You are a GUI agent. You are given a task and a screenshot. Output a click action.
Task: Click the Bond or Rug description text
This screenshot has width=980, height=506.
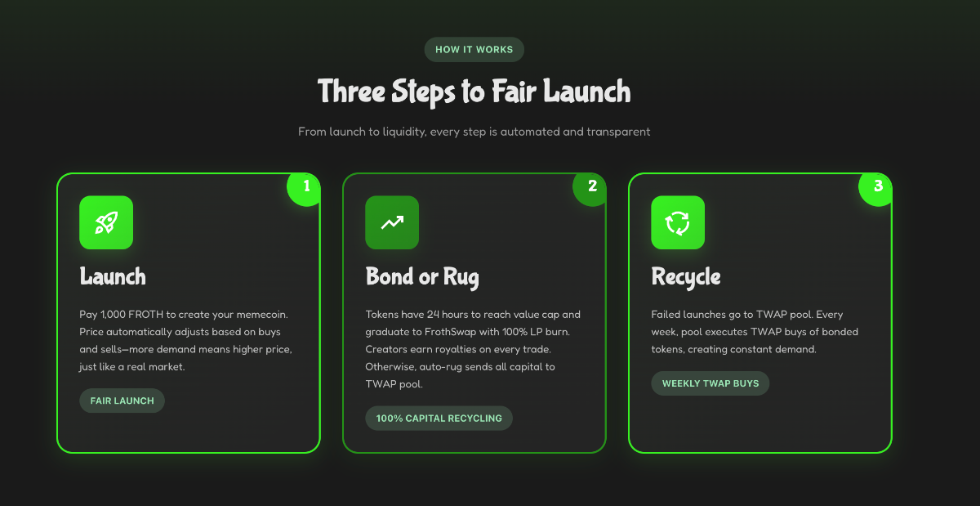(474, 349)
